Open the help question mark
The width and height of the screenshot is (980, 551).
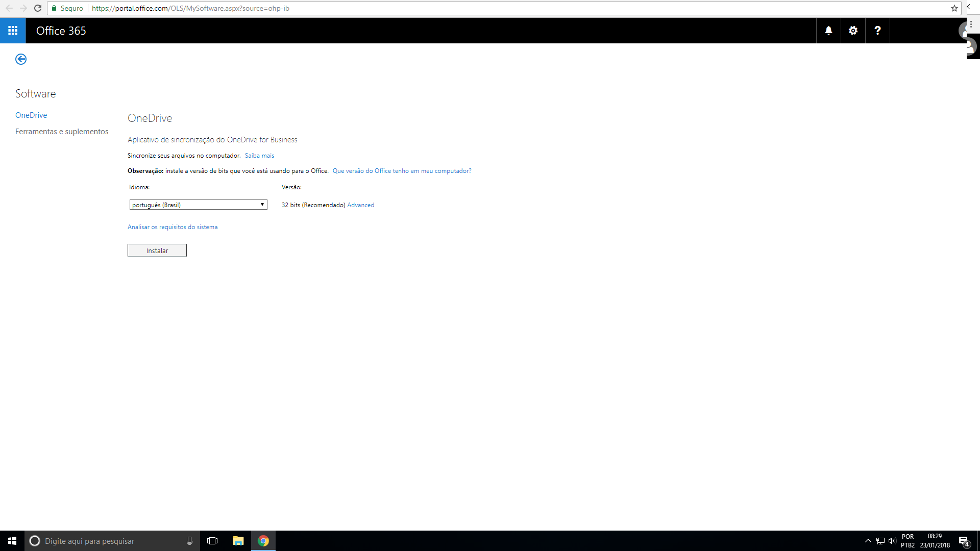coord(877,31)
